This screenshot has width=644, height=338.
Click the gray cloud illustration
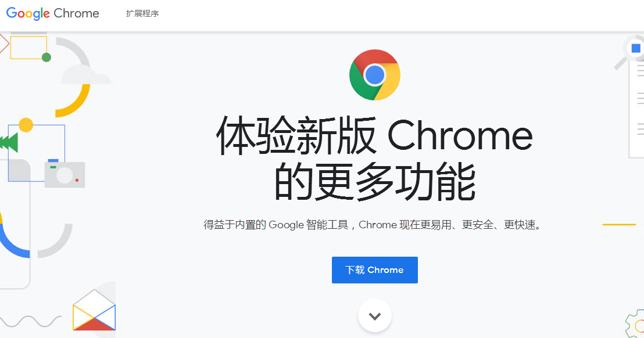[x=85, y=75]
